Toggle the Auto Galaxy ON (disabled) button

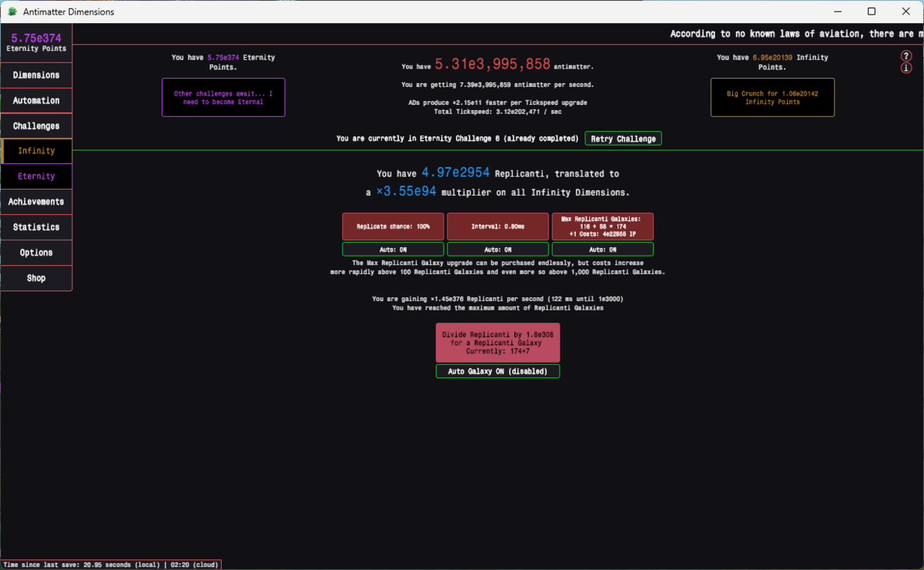point(497,371)
